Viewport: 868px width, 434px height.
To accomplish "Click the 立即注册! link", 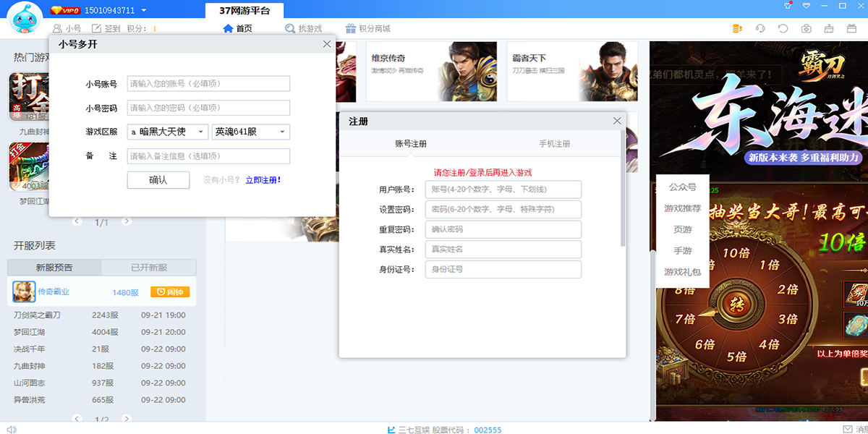I will tap(263, 180).
